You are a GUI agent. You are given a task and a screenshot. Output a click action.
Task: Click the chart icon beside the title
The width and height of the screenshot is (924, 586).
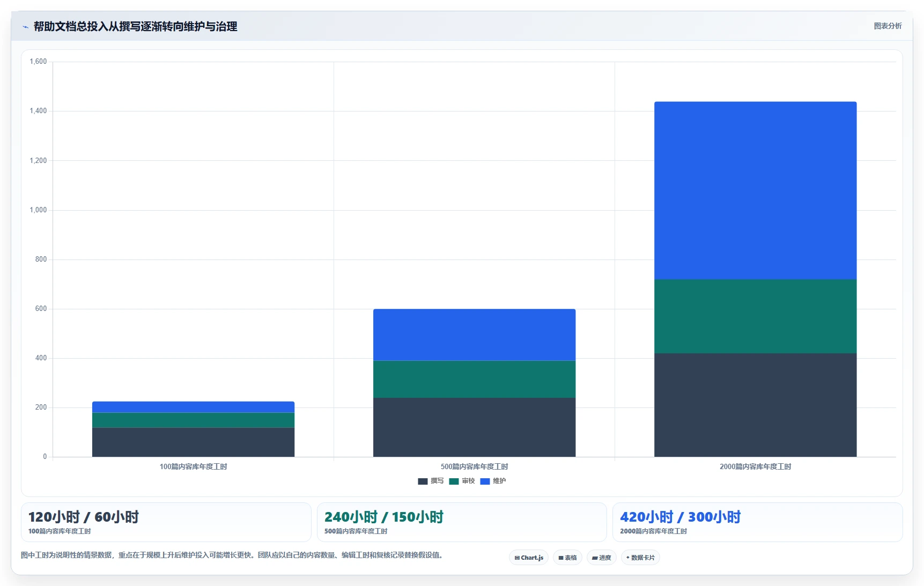pos(25,27)
